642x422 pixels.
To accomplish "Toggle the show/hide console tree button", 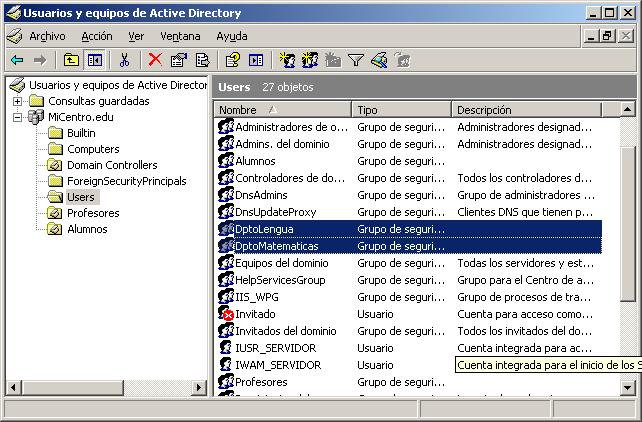I will click(94, 60).
